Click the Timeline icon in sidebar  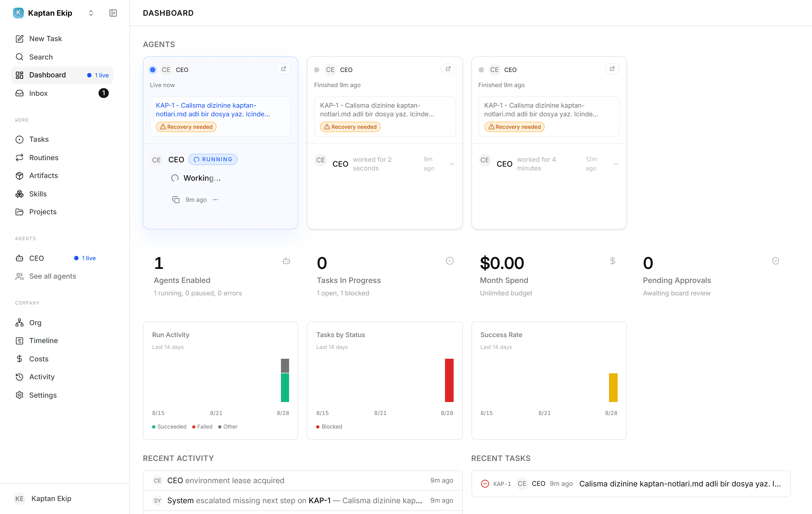click(19, 341)
